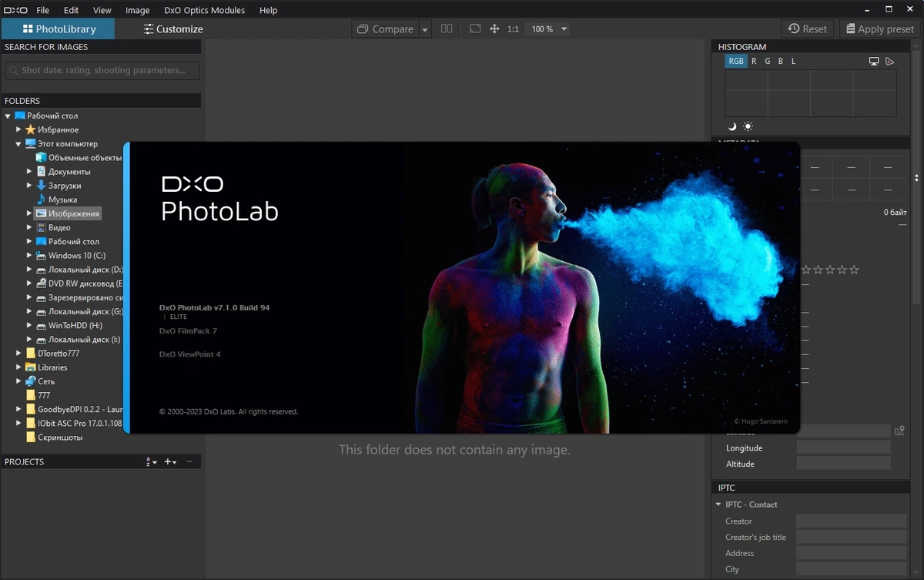This screenshot has width=924, height=580.
Task: Open the Image menu
Action: (137, 10)
